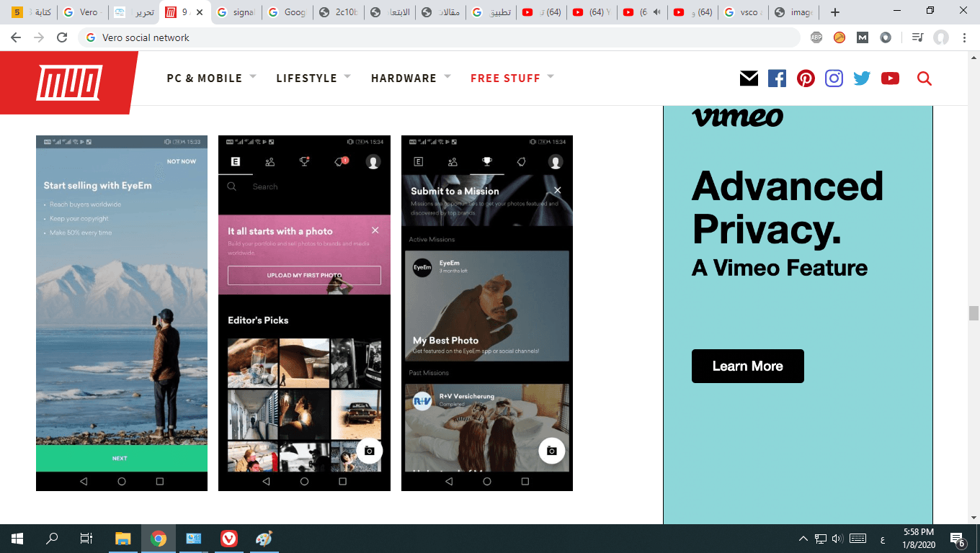980x553 pixels.
Task: Switch to the Vero browser tab
Action: tap(81, 12)
